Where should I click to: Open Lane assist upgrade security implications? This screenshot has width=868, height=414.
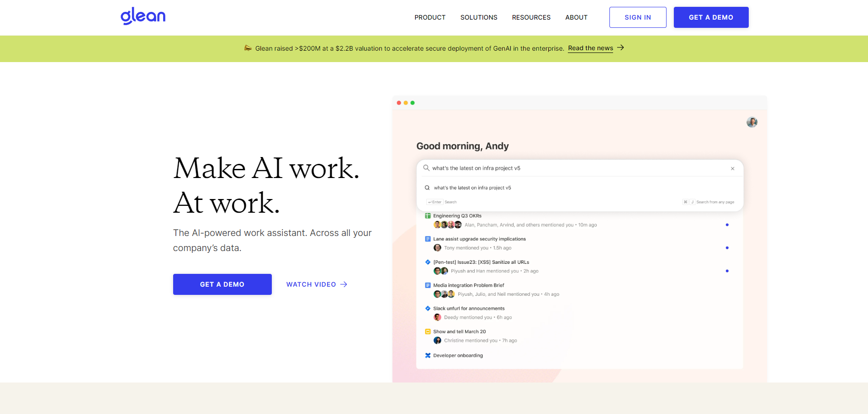tap(479, 239)
